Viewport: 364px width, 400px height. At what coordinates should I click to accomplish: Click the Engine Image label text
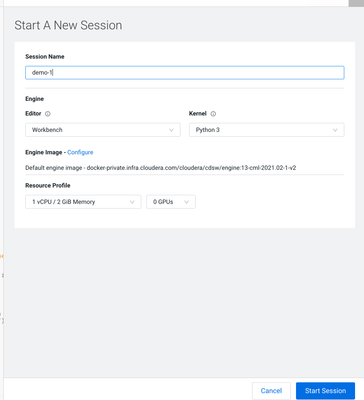44,152
